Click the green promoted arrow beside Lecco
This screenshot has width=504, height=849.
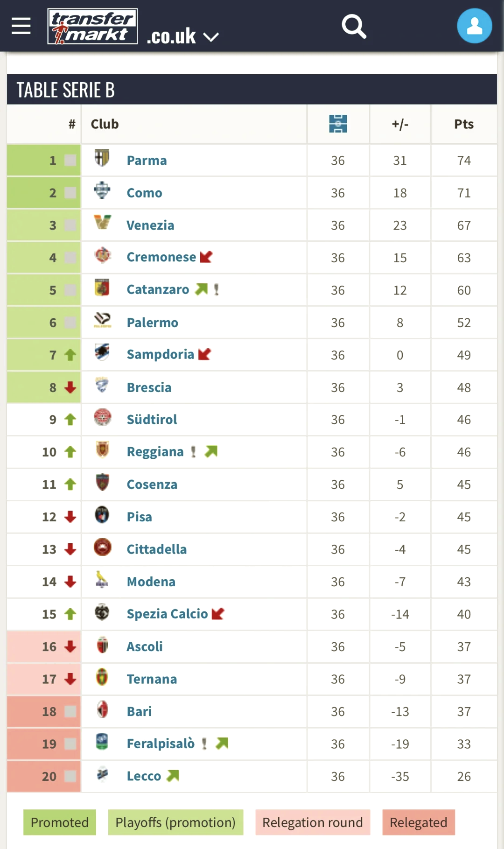173,776
